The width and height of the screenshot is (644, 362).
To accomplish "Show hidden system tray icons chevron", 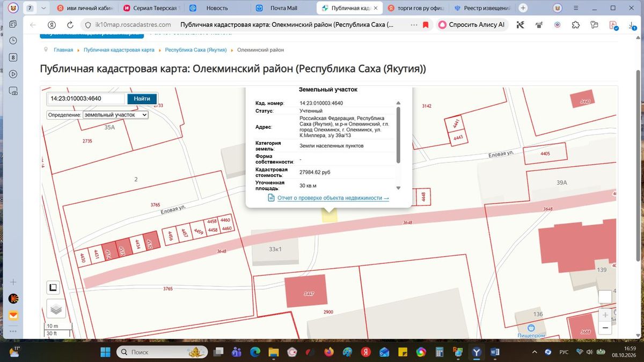I will [x=534, y=352].
